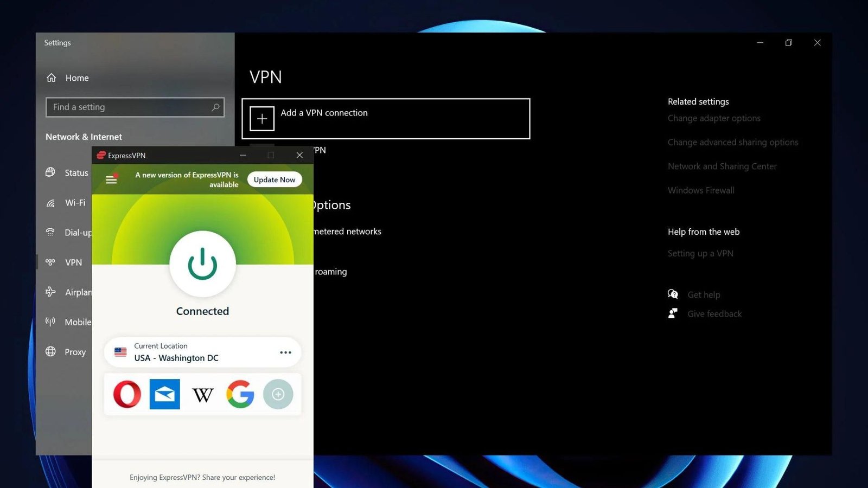This screenshot has height=488, width=868.
Task: Open Dial-up settings page
Action: click(78, 233)
